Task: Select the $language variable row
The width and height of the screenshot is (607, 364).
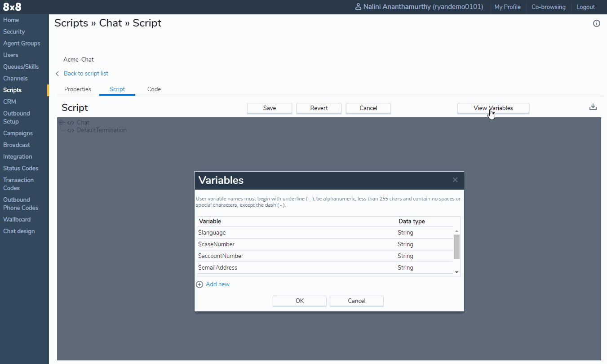Action: [325, 233]
